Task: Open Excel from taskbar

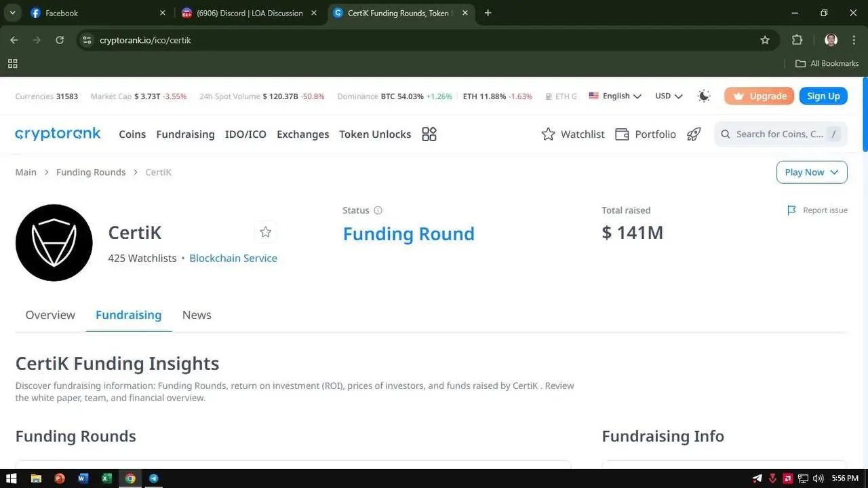Action: 106,478
